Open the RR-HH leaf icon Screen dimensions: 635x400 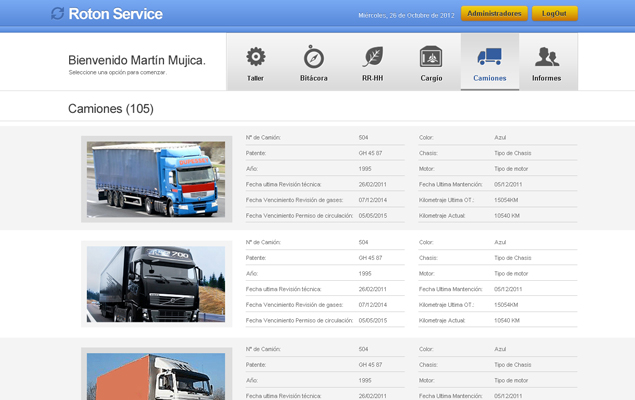click(373, 57)
